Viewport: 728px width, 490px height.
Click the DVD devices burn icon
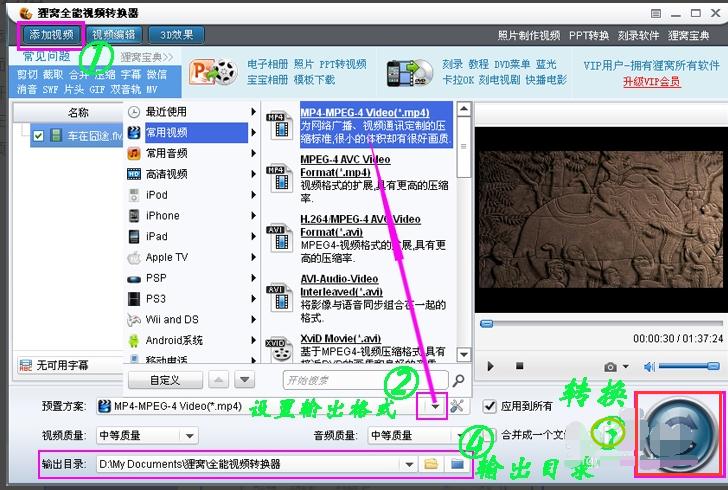point(410,73)
